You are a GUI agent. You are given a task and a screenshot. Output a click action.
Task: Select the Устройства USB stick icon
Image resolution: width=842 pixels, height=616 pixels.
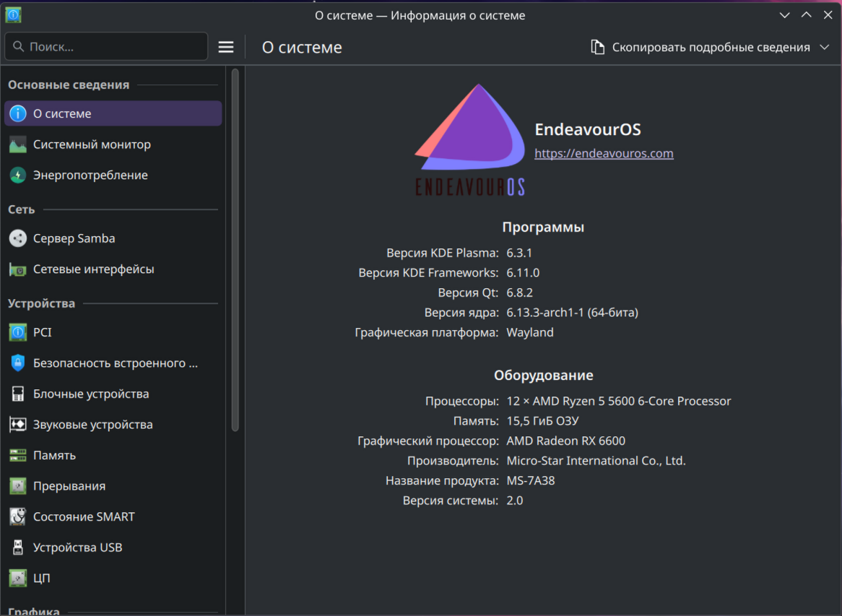[x=18, y=547]
